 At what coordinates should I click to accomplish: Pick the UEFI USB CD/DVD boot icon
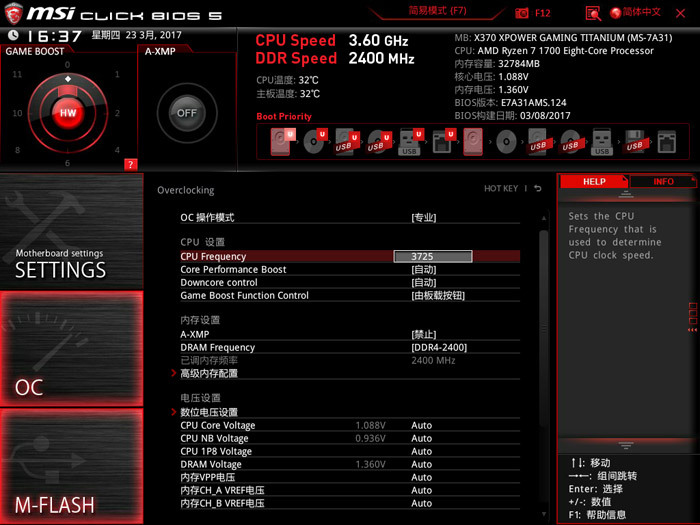pos(379,142)
